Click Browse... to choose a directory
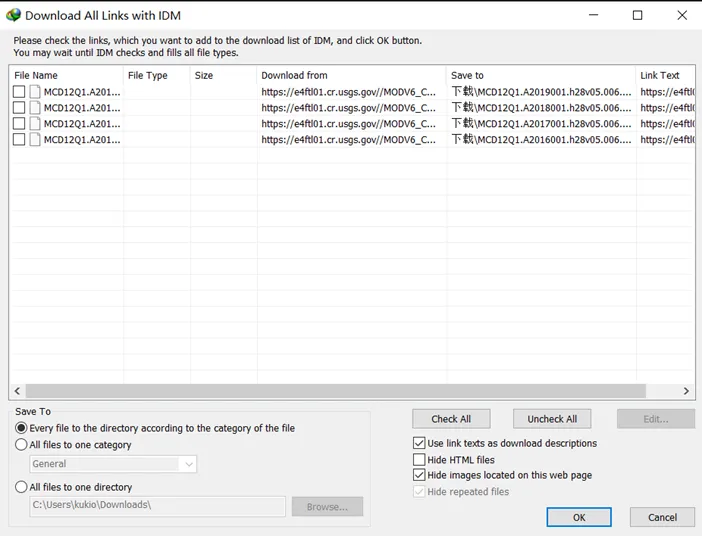Screen dimensions: 702x536 coord(327,506)
